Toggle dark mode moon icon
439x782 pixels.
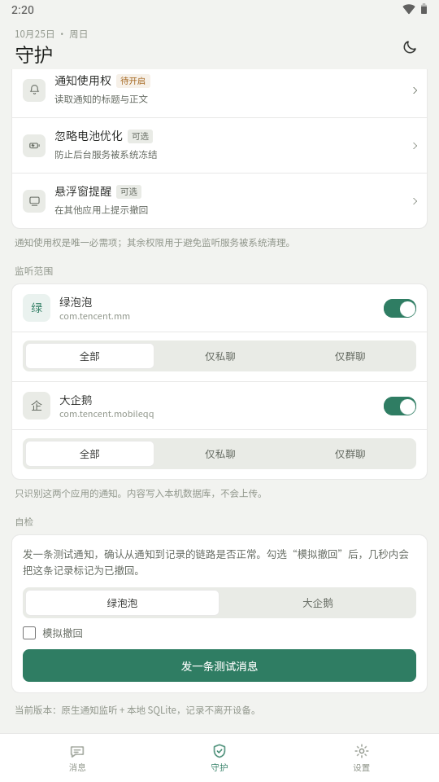(x=410, y=47)
